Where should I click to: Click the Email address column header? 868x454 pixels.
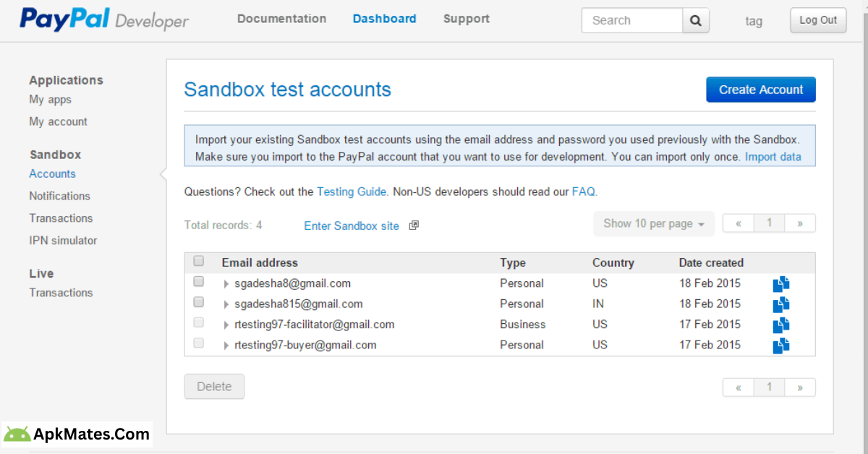coord(260,262)
